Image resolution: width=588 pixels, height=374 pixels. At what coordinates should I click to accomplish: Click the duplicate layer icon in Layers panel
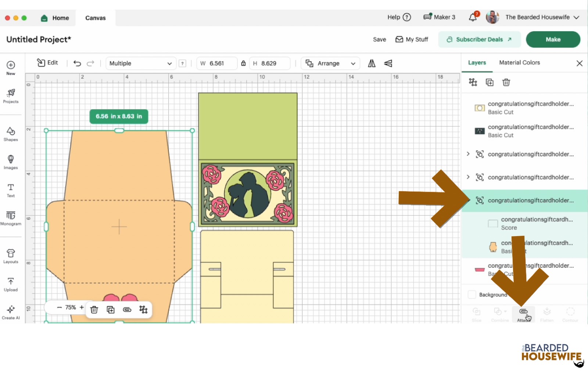[490, 82]
